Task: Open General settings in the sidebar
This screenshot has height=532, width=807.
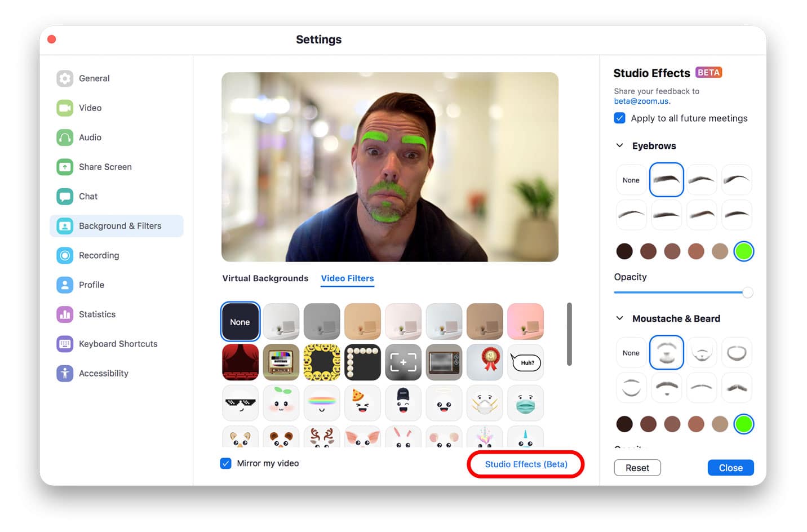Action: coord(116,78)
